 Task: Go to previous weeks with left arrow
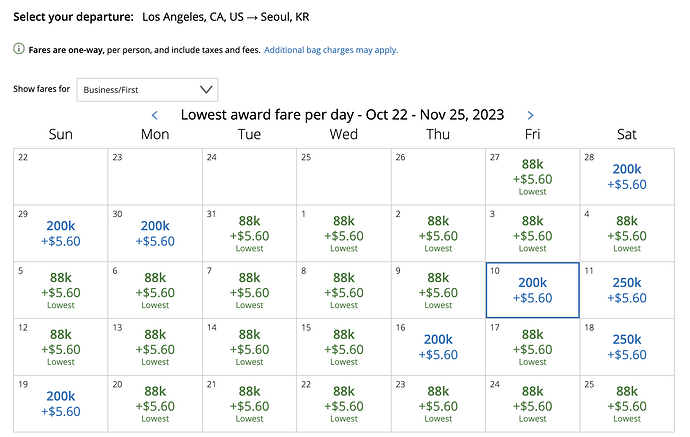(x=155, y=115)
